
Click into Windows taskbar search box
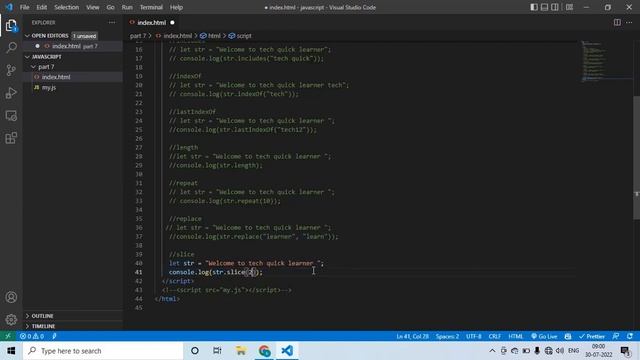click(103, 351)
